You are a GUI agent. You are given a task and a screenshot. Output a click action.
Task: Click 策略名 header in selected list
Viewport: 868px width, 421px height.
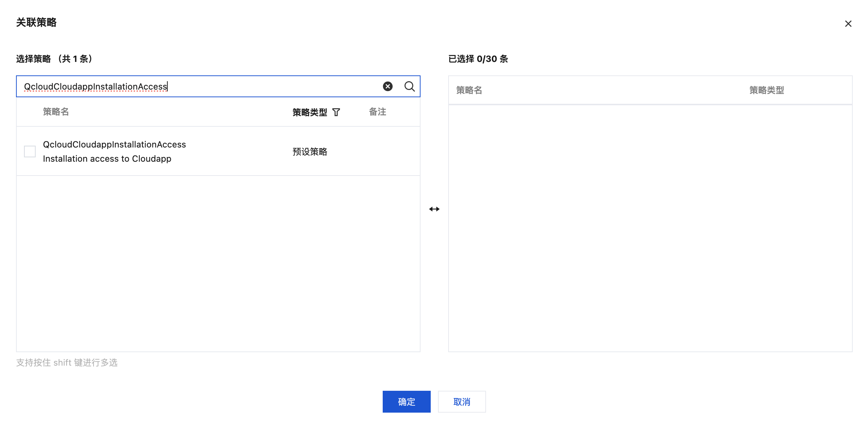(x=469, y=90)
